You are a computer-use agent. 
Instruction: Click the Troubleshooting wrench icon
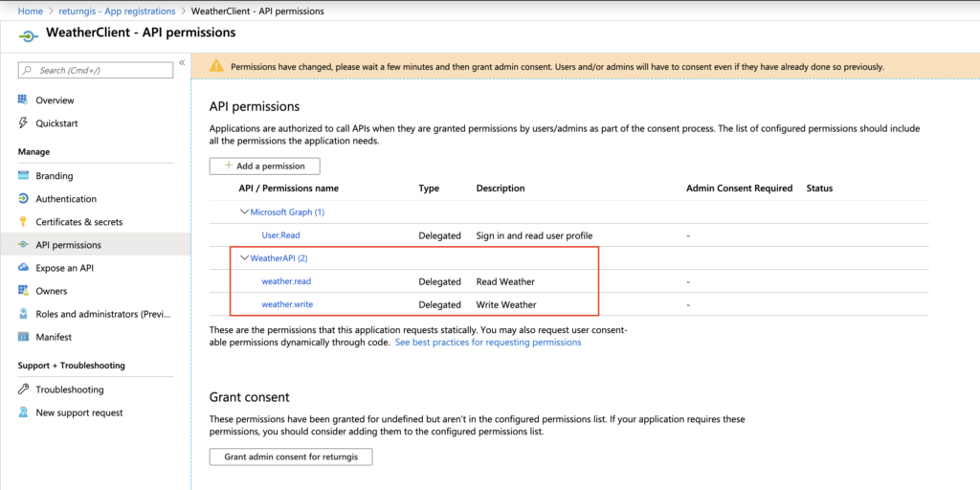(23, 390)
